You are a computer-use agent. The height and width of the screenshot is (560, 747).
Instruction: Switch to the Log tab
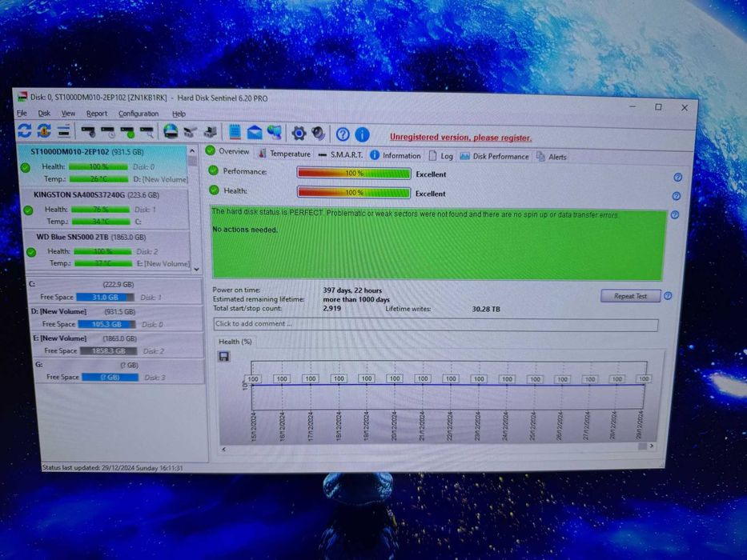tap(440, 156)
